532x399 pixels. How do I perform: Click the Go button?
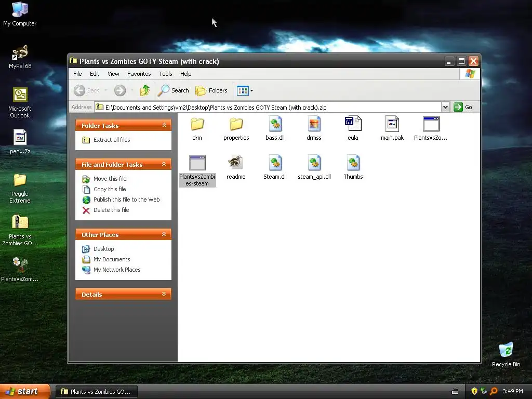pyautogui.click(x=463, y=107)
